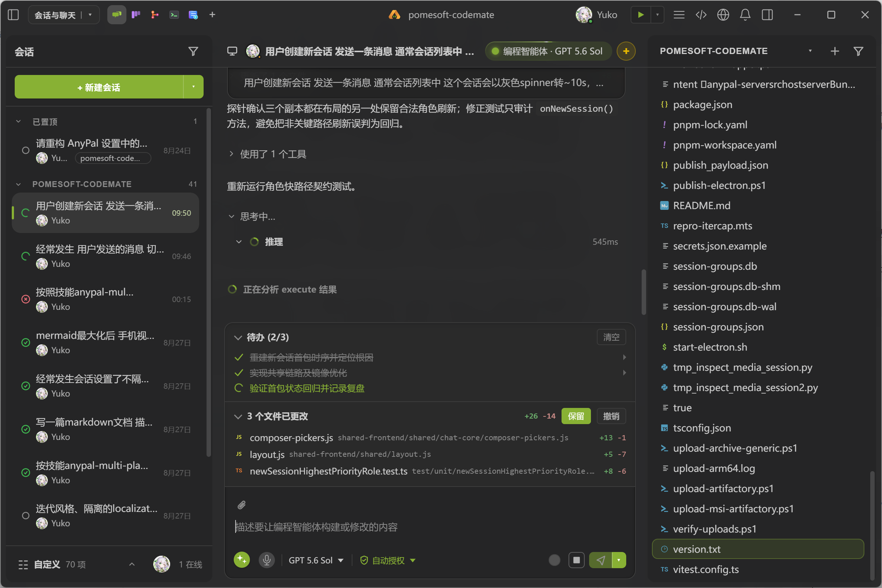Open the code view icon
Screen dimensions: 882x588
coord(701,15)
